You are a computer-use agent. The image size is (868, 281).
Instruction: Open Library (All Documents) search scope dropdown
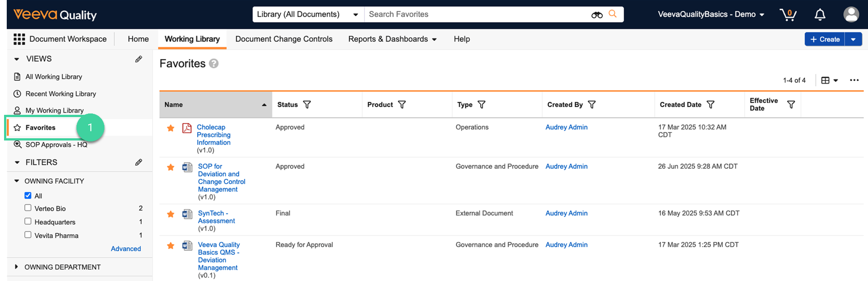pos(308,14)
